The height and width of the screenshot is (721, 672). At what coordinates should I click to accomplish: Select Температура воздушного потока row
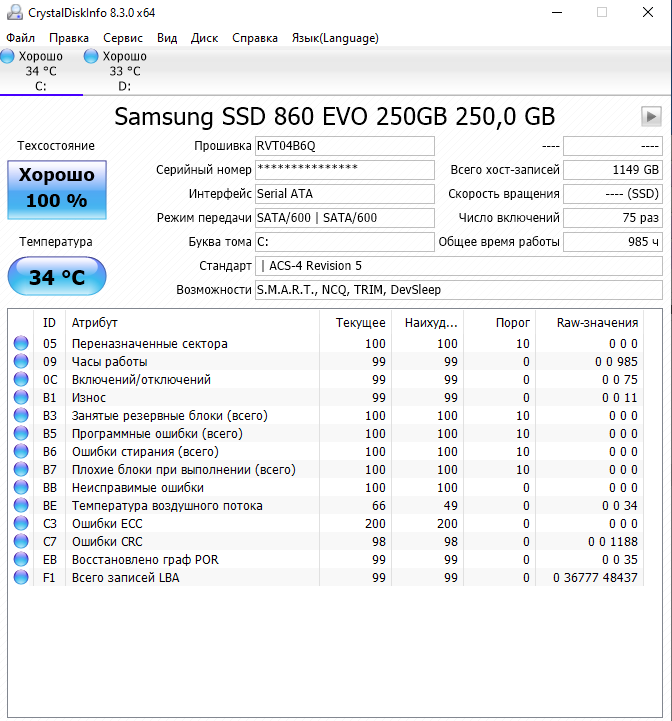326,505
